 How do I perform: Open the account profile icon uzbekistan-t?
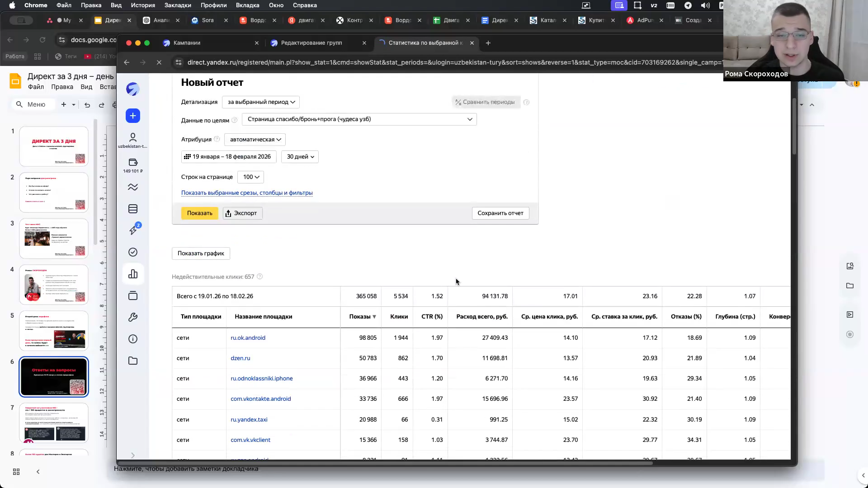pos(133,140)
